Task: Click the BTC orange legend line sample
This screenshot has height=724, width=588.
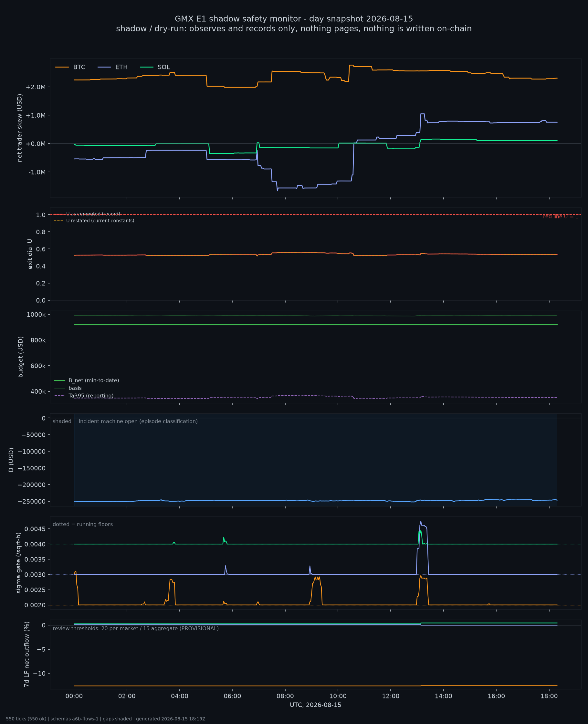Action: 62,67
